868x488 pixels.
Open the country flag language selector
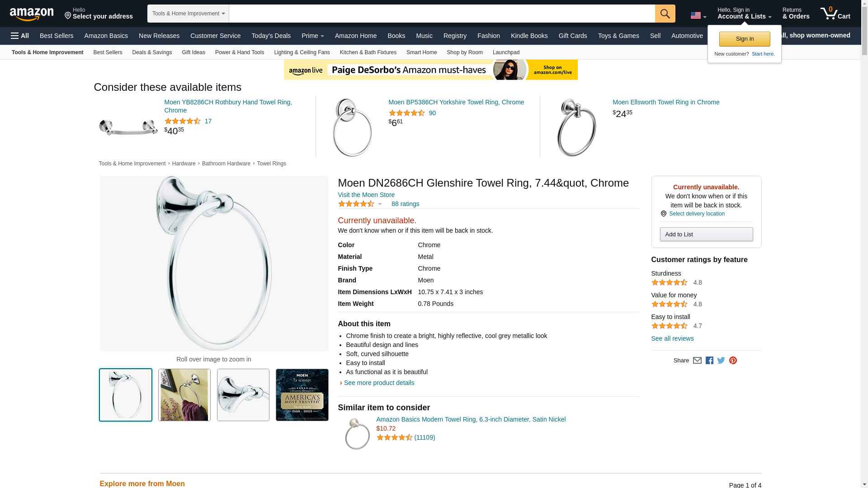(x=698, y=16)
